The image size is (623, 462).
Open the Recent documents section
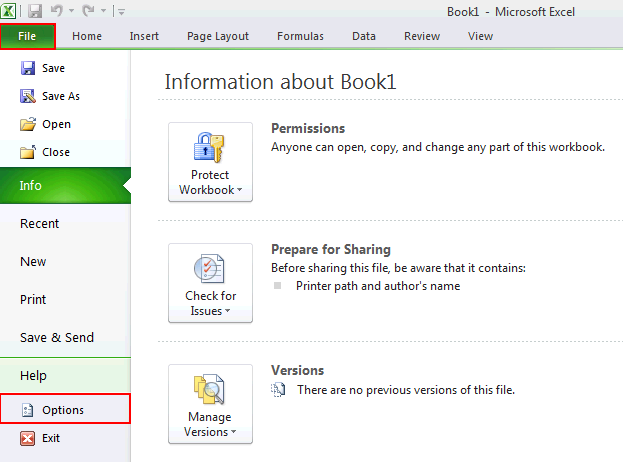[x=40, y=224]
